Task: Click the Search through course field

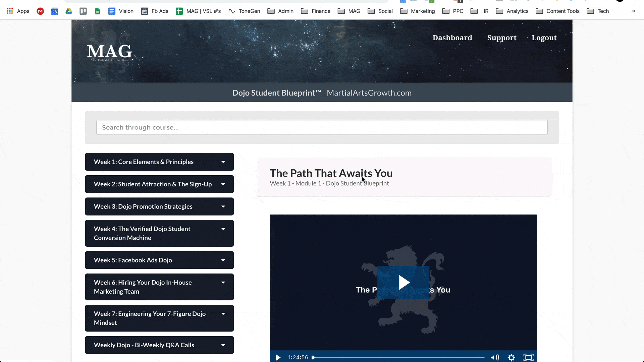Action: [322, 127]
